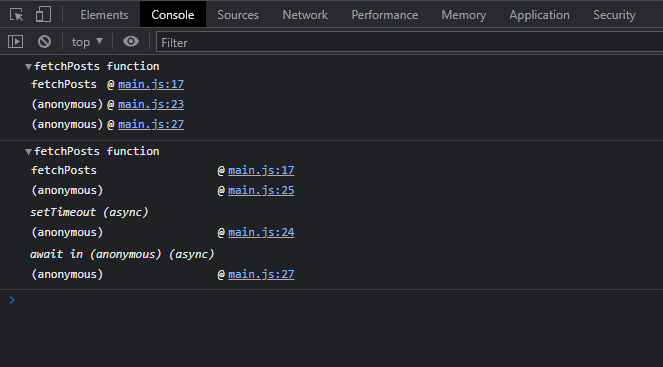Clear the console with the ban icon
This screenshot has width=663, height=367.
point(44,41)
